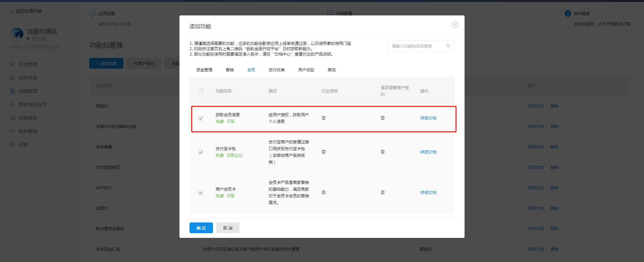Open 服务管理 in sidebar menu
The height and width of the screenshot is (262, 644).
(28, 131)
